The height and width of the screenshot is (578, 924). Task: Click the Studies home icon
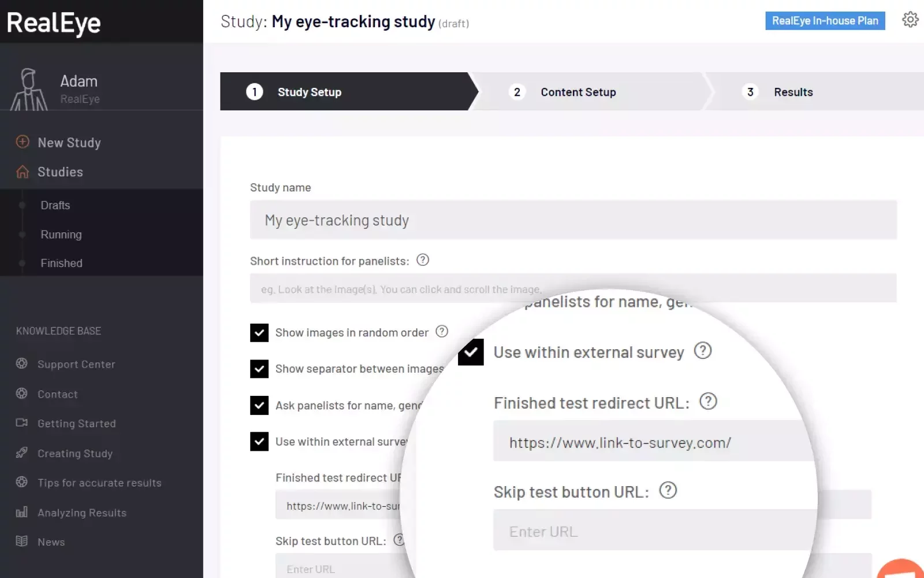[23, 172]
